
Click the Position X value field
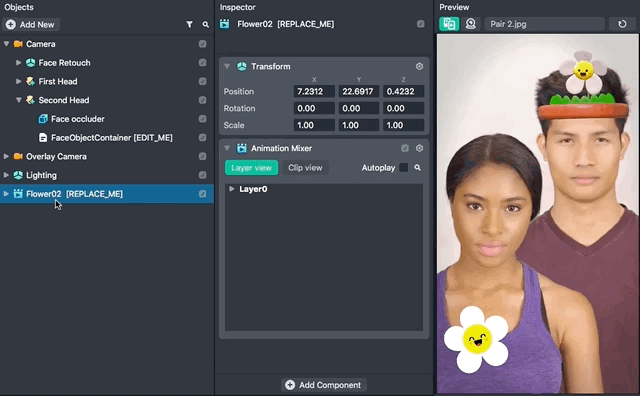click(x=314, y=91)
